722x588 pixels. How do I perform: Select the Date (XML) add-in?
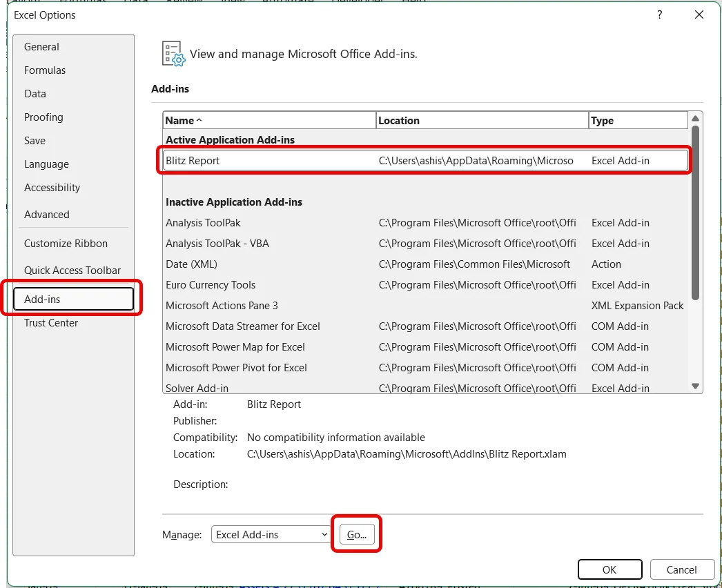click(x=425, y=264)
